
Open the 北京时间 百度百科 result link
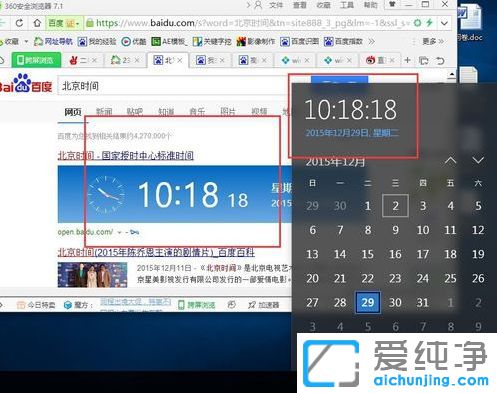point(156,252)
